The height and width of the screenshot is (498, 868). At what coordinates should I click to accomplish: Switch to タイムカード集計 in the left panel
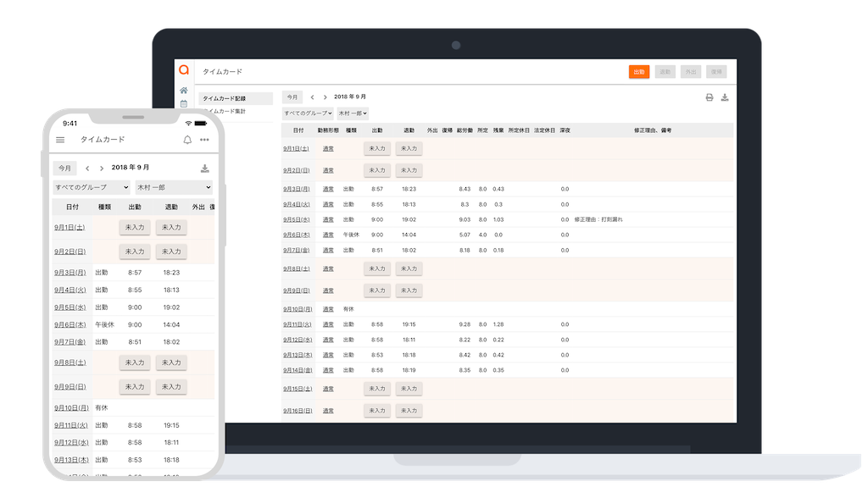(225, 111)
